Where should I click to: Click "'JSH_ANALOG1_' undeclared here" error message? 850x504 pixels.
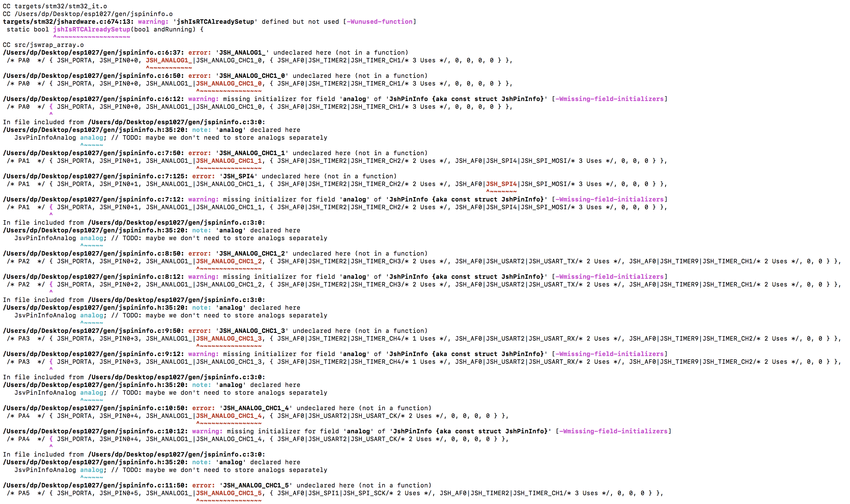tap(273, 53)
